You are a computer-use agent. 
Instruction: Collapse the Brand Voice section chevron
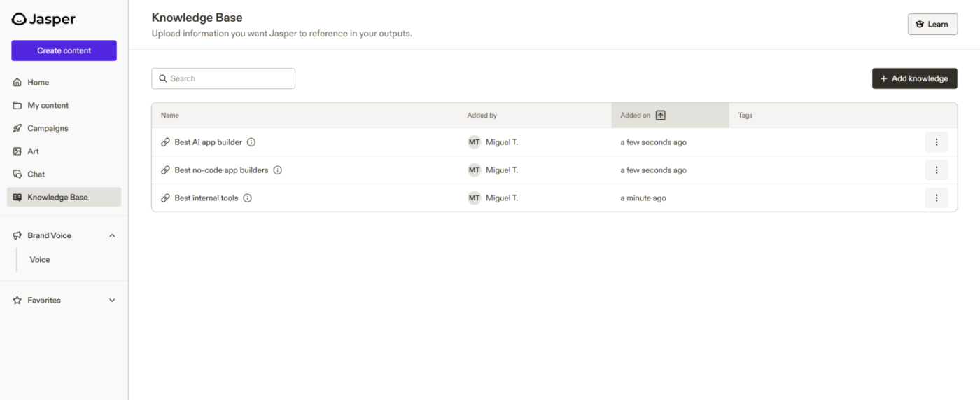112,236
